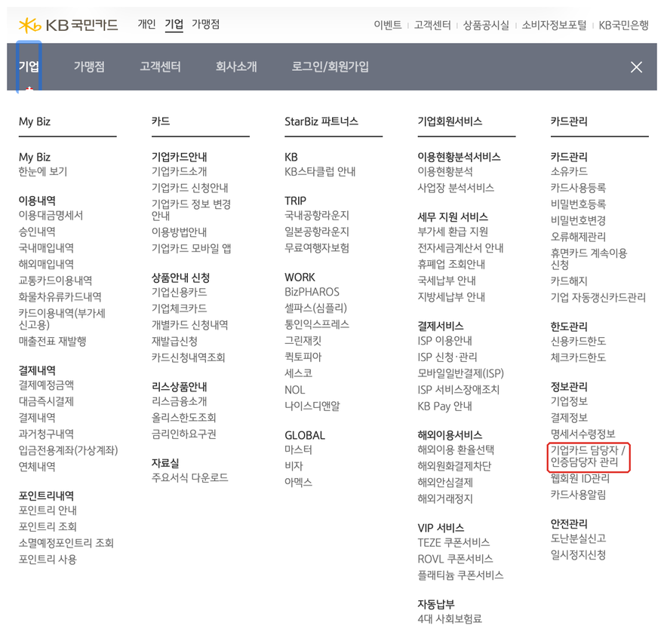Open 상품공시실 in the header
The height and width of the screenshot is (644, 664).
tap(486, 25)
